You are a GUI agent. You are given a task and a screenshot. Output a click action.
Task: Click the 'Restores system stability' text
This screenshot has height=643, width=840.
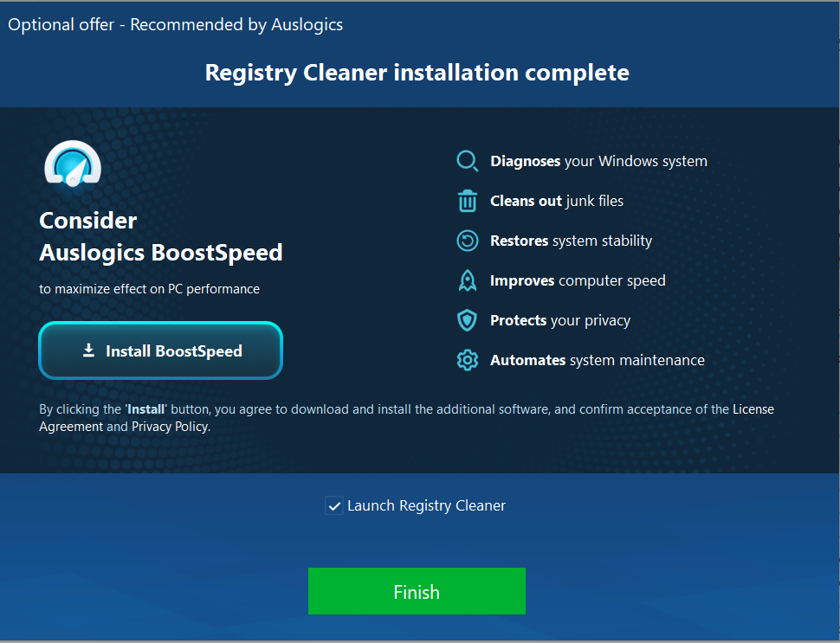(x=571, y=241)
